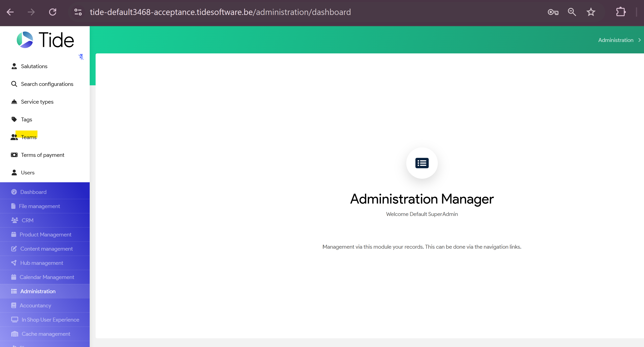Unpin the sidebar with pin icon

81,57
